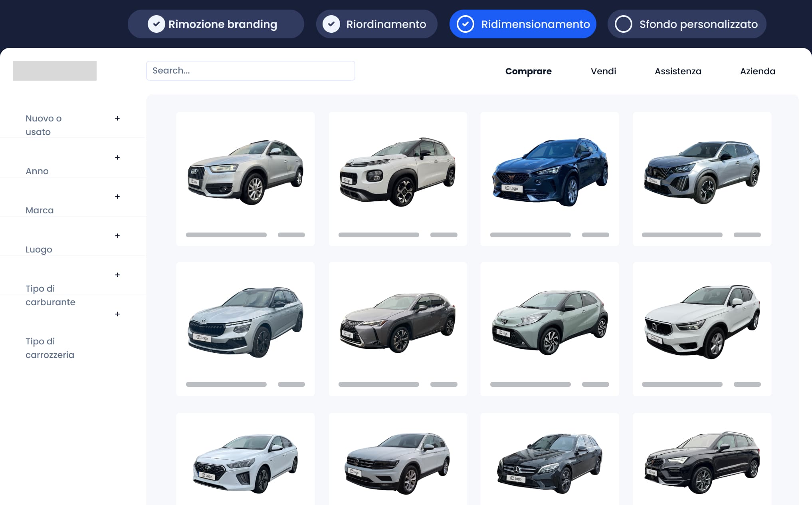Click the grey logo placeholder
Image resolution: width=812 pixels, height=505 pixels.
(x=55, y=71)
